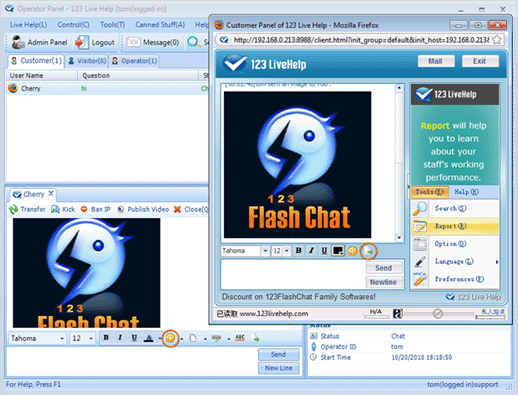The width and height of the screenshot is (518, 395).
Task: Close the Cherry chat tab with its X
Action: 51,194
